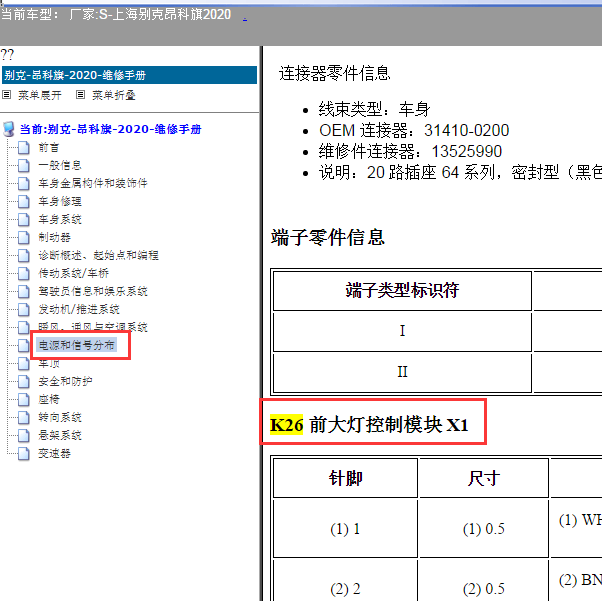Collapse all menus with 菜单折叠

click(114, 95)
